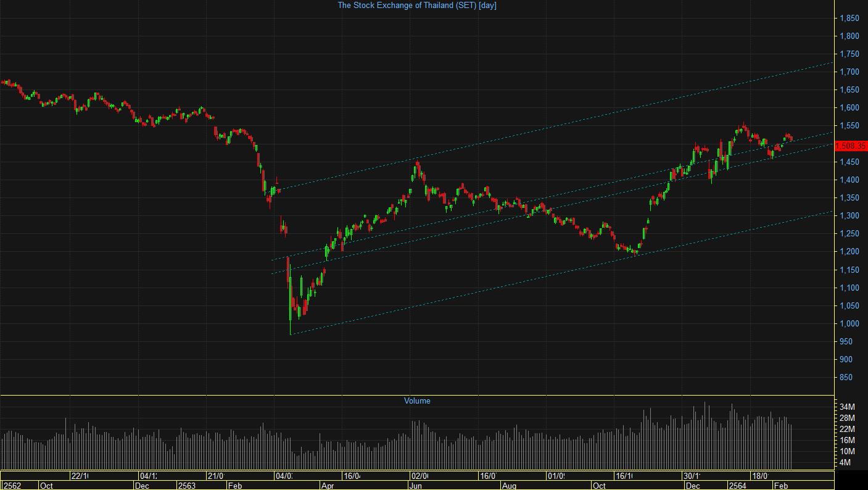Click the Volume panel label
The width and height of the screenshot is (868, 490).
pyautogui.click(x=417, y=401)
